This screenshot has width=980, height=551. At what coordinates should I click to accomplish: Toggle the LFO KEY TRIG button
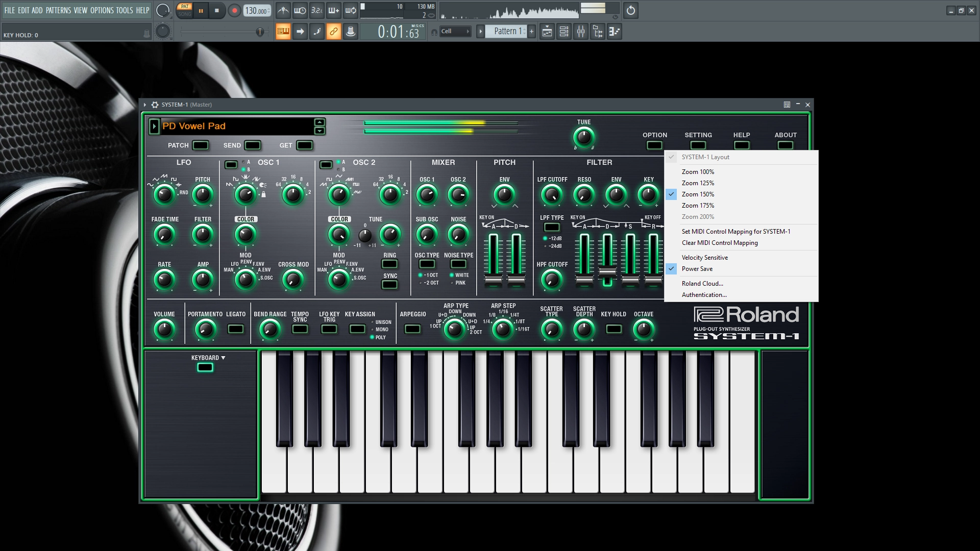tap(329, 329)
